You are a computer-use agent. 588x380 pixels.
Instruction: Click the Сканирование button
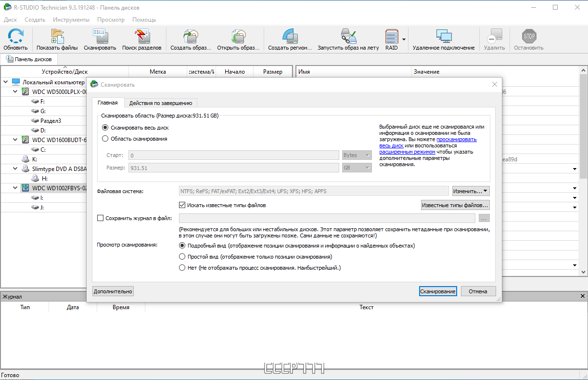[x=437, y=291]
